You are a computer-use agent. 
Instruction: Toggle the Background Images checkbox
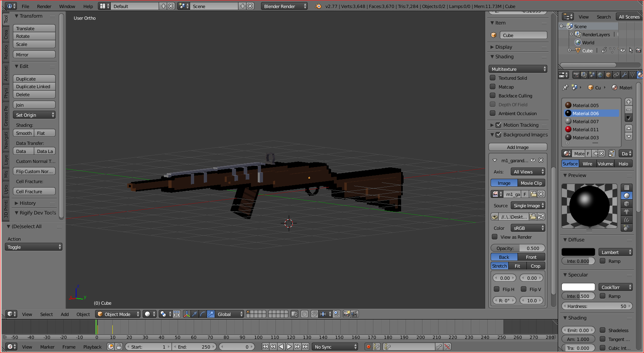pos(498,134)
